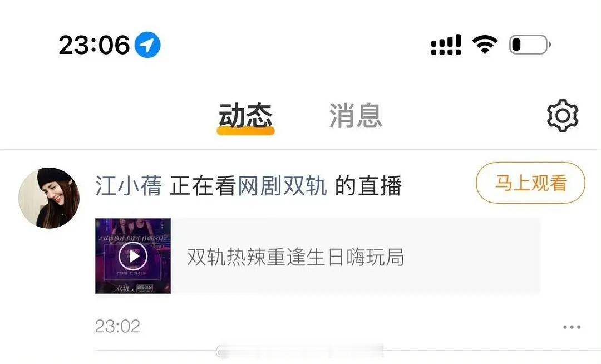The width and height of the screenshot is (601, 364).
Task: Open 江小蒨's profile avatar
Action: 48,198
